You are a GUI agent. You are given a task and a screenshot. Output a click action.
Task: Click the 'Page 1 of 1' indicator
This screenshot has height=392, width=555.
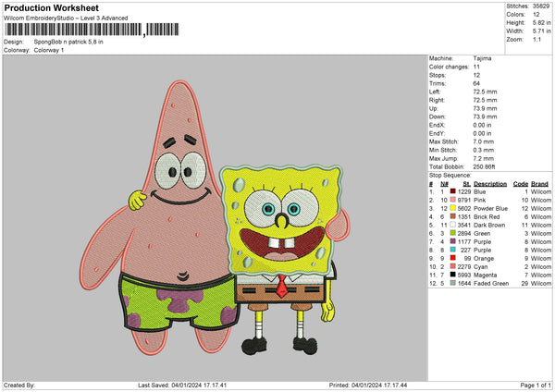pos(536,385)
